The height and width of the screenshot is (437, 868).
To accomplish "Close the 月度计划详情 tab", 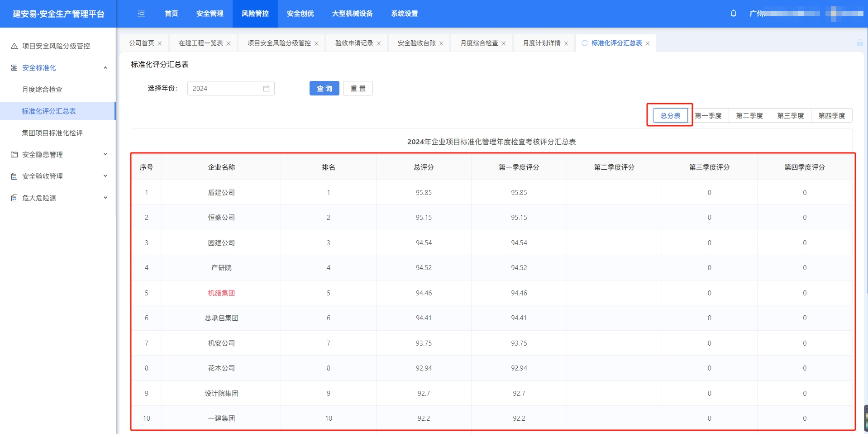I will [x=566, y=43].
